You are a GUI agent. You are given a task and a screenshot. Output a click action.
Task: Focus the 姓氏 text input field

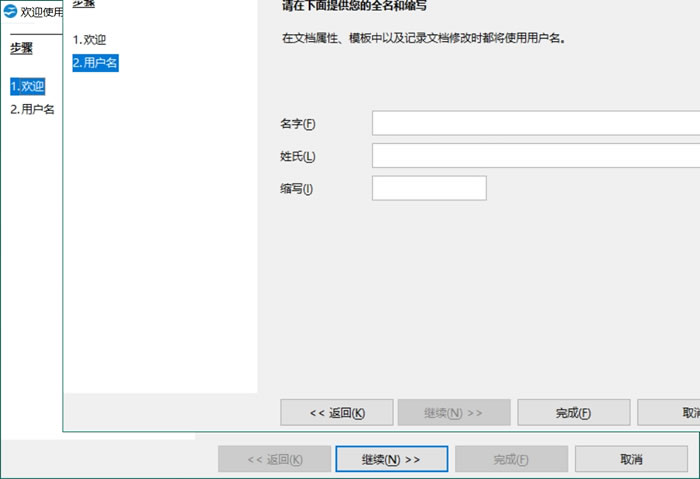(535, 156)
